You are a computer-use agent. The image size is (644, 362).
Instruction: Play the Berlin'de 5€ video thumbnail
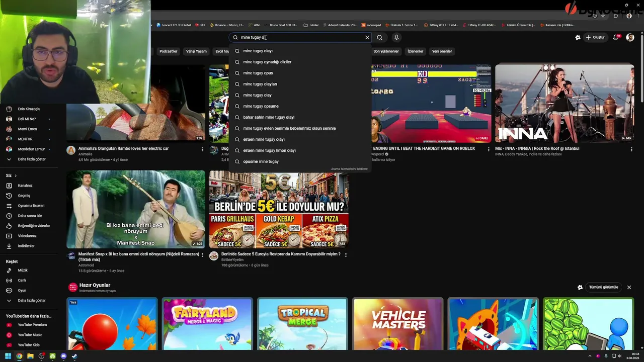pos(279,209)
